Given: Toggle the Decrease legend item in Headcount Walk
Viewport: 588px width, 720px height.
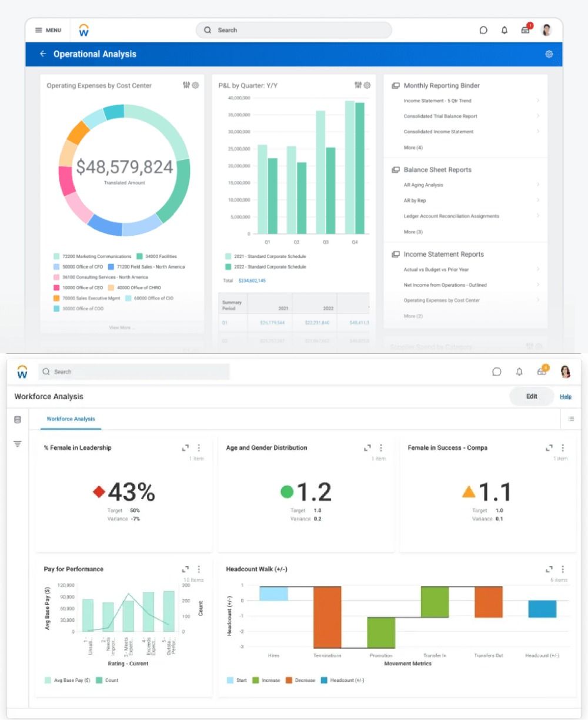Looking at the screenshot, I should (300, 680).
